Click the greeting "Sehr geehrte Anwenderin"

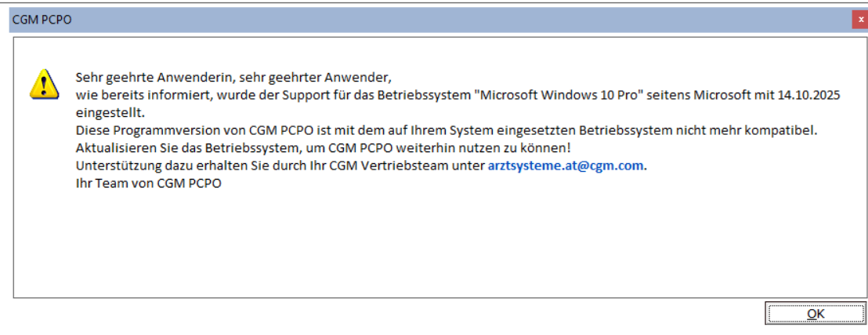click(x=136, y=78)
